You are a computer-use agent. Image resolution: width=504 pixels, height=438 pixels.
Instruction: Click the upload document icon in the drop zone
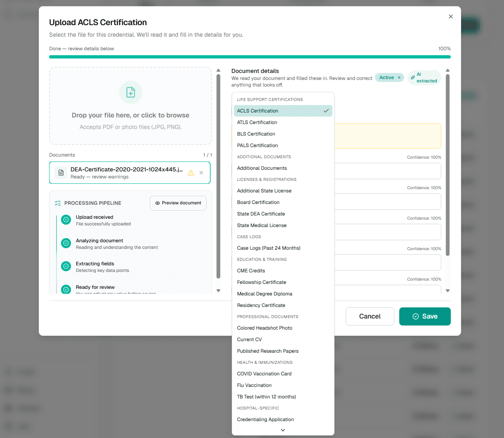130,93
